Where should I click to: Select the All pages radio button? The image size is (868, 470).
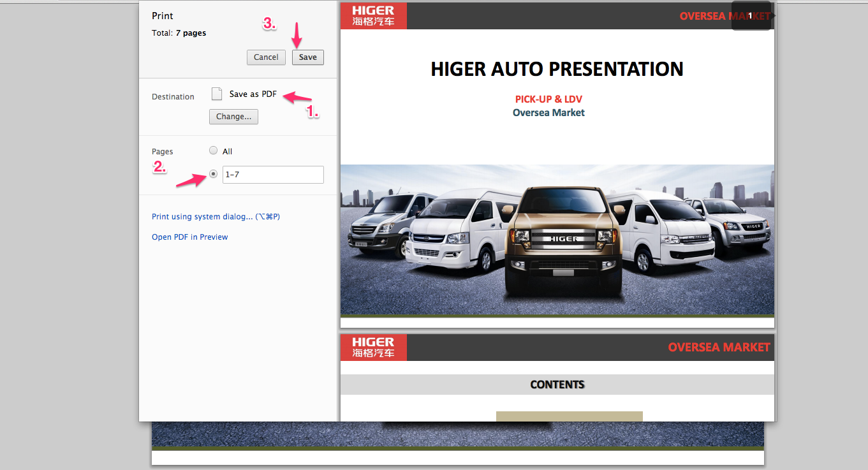click(214, 151)
